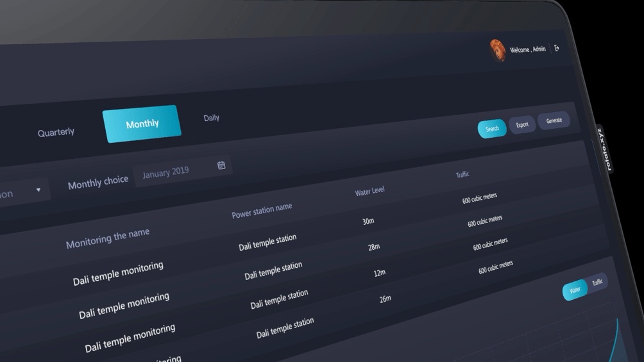Click the Generate button
The width and height of the screenshot is (644, 362).
554,120
